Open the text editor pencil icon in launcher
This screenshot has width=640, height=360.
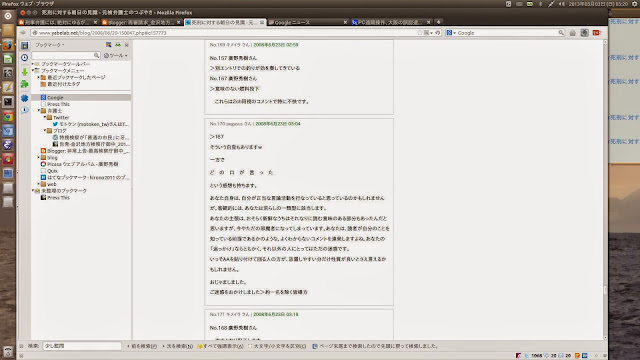[8, 87]
